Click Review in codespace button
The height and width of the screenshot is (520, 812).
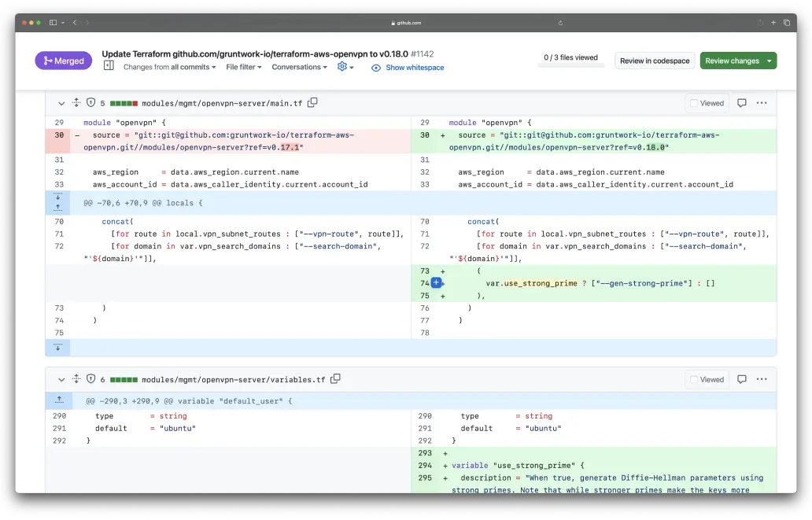tap(654, 61)
